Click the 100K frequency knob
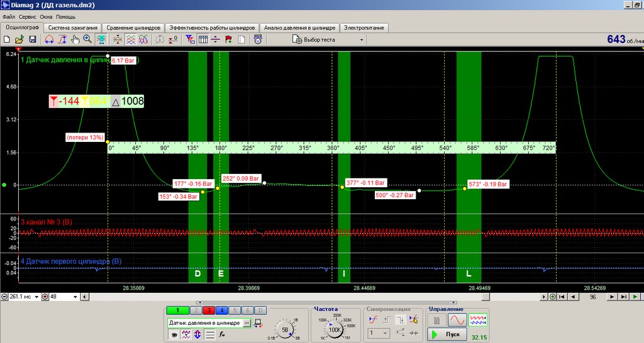644x343 pixels. (x=335, y=329)
